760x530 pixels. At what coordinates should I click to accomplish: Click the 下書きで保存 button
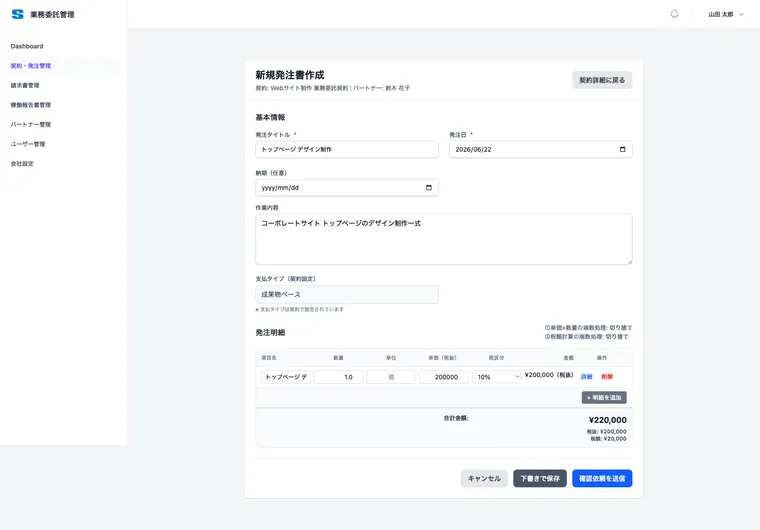point(540,479)
